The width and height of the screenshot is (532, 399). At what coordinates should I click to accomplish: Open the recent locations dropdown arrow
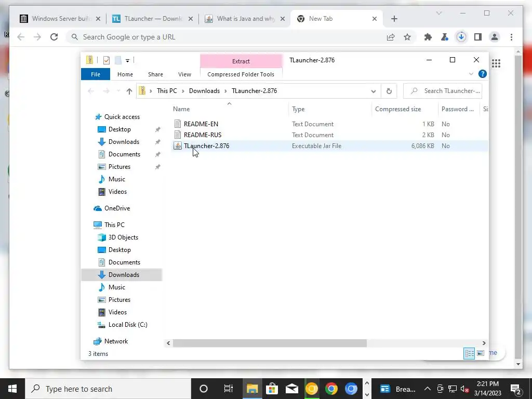pos(118,91)
